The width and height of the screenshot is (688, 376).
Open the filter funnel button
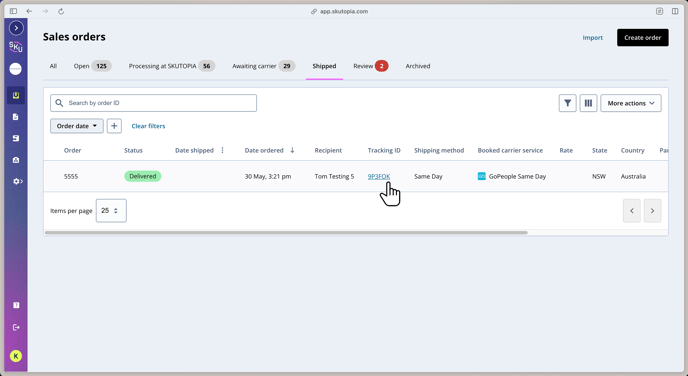tap(567, 103)
